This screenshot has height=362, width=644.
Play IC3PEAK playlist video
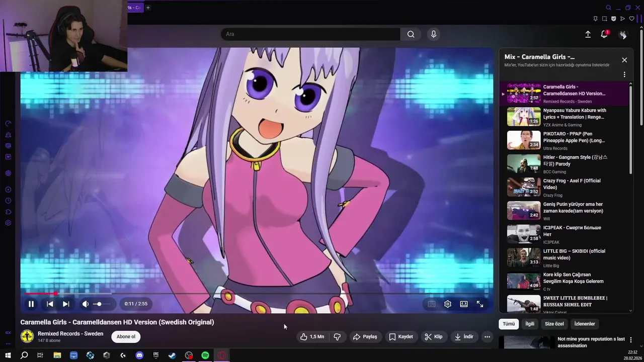[x=563, y=235]
